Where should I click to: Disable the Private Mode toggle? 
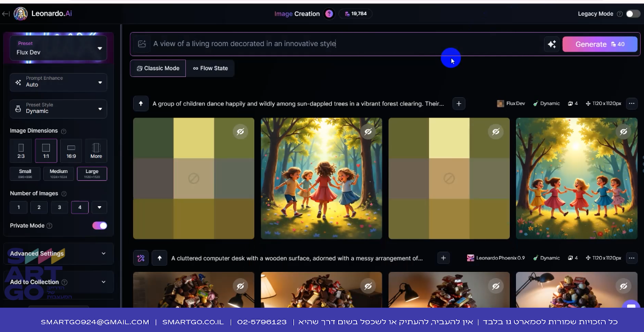click(99, 226)
